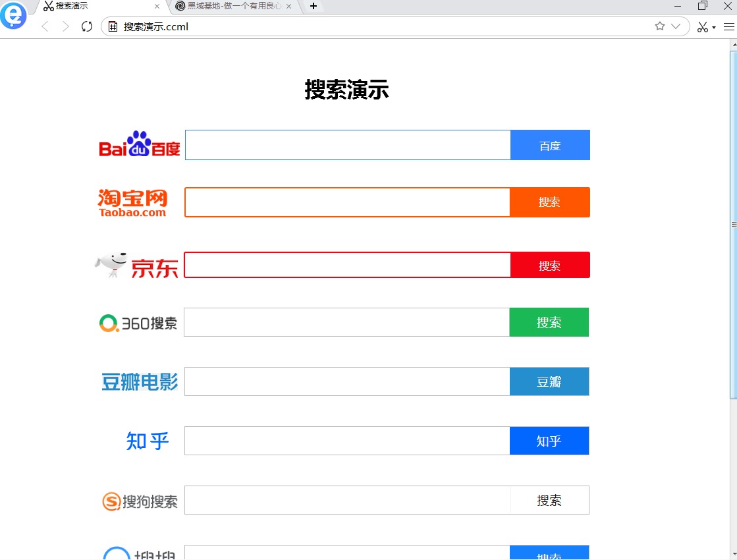Click the vertical scrollbar thumb
The image size is (737, 560).
[733, 225]
